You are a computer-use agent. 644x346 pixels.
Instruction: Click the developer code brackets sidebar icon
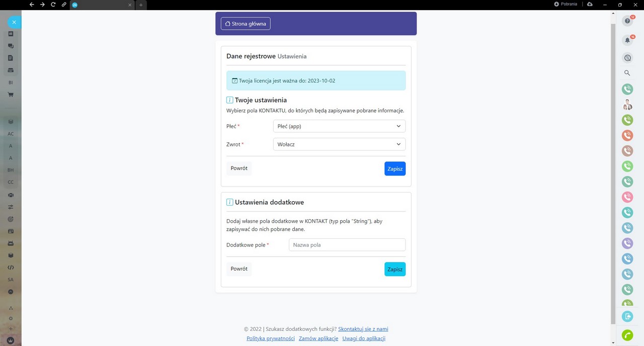tap(11, 267)
